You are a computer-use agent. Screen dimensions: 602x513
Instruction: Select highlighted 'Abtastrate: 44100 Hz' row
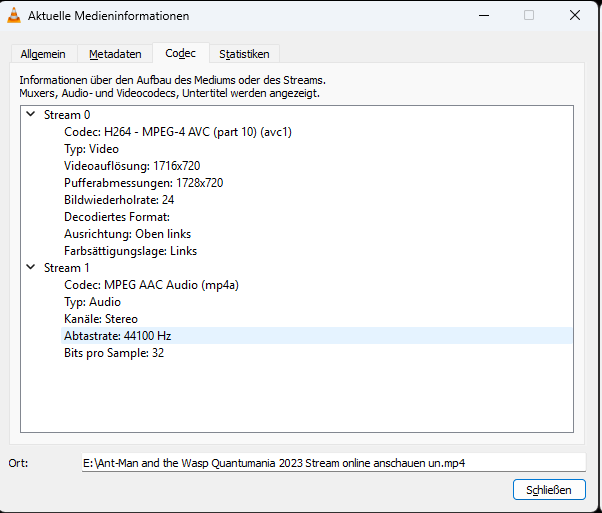(x=316, y=336)
